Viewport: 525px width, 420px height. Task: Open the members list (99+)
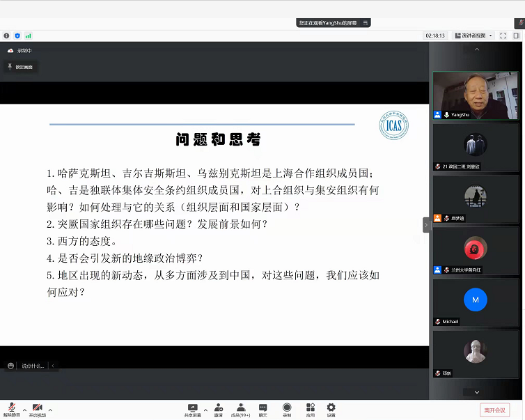point(241,407)
